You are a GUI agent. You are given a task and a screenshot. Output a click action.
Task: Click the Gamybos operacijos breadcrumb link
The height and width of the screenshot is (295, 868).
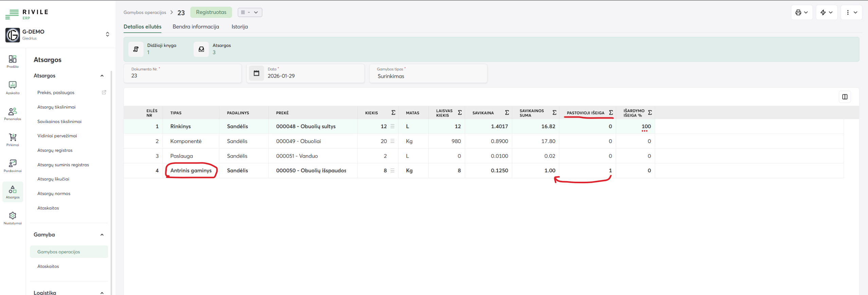click(145, 13)
